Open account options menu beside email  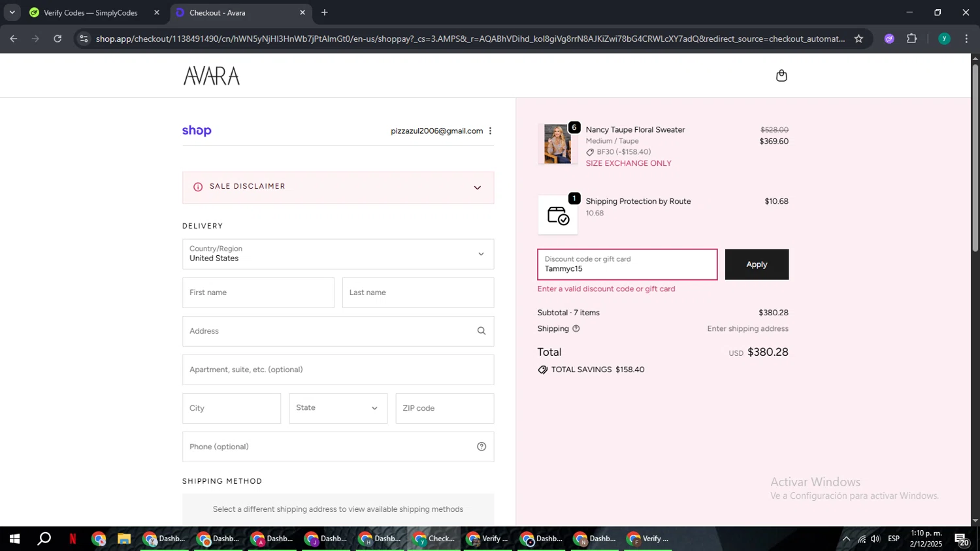tap(491, 131)
